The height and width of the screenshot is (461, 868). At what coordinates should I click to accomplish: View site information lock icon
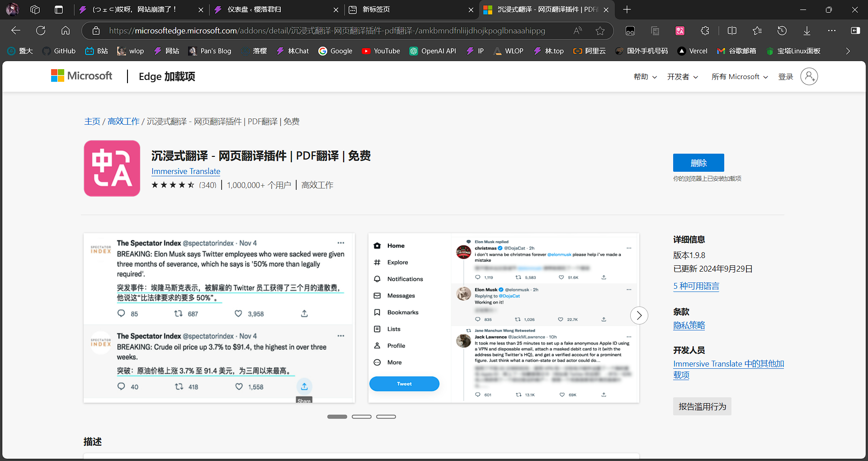point(96,31)
